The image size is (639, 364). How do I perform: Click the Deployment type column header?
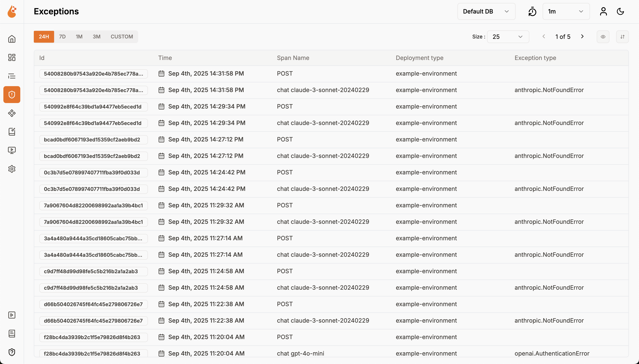point(419,58)
